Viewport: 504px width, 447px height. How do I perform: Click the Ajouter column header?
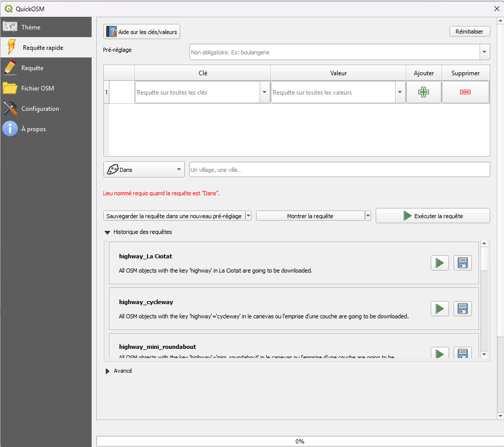[x=424, y=73]
